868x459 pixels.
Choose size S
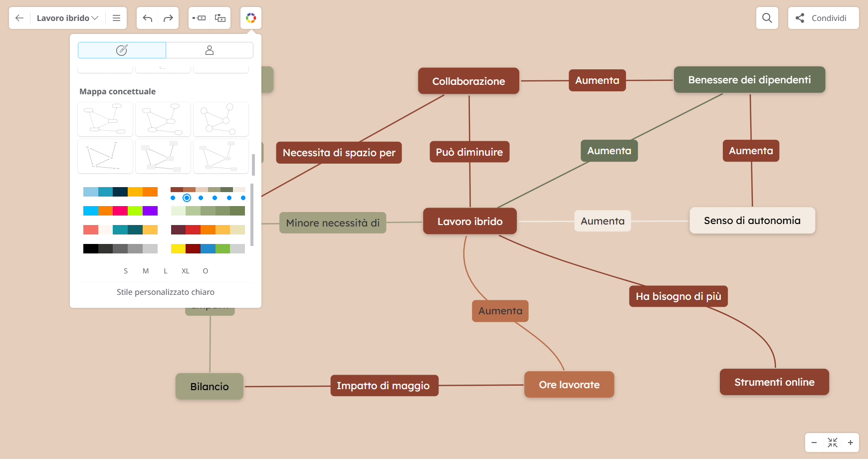click(126, 271)
